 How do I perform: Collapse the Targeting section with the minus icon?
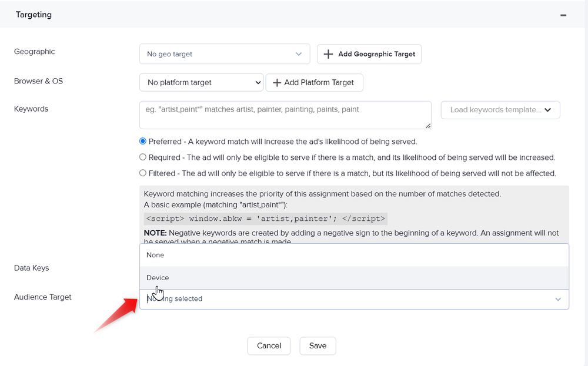[x=563, y=15]
